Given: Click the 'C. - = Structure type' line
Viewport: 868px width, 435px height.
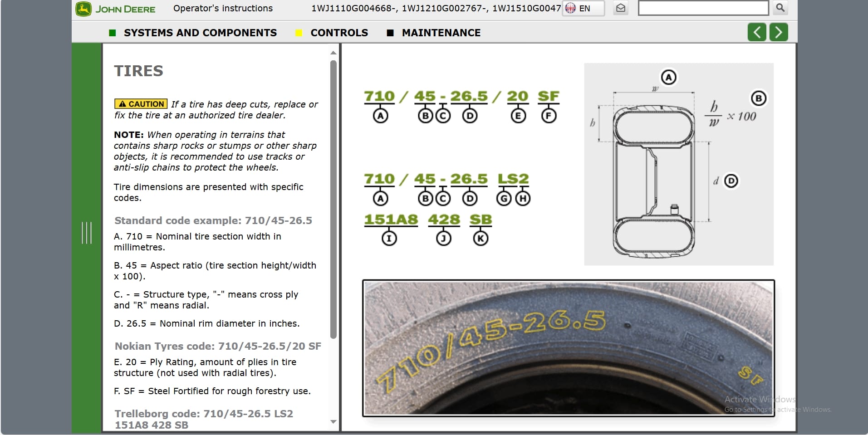Looking at the screenshot, I should (x=206, y=300).
